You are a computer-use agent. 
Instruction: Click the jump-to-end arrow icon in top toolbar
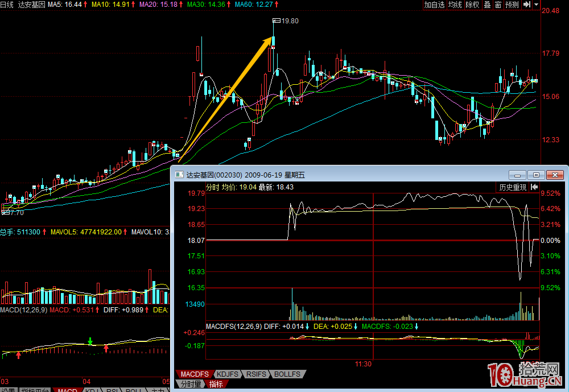(527, 5)
